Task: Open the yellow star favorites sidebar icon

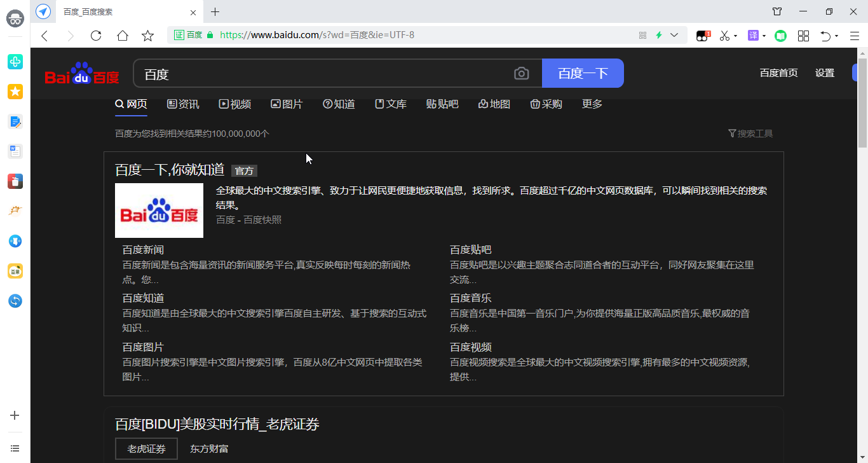Action: pos(15,92)
